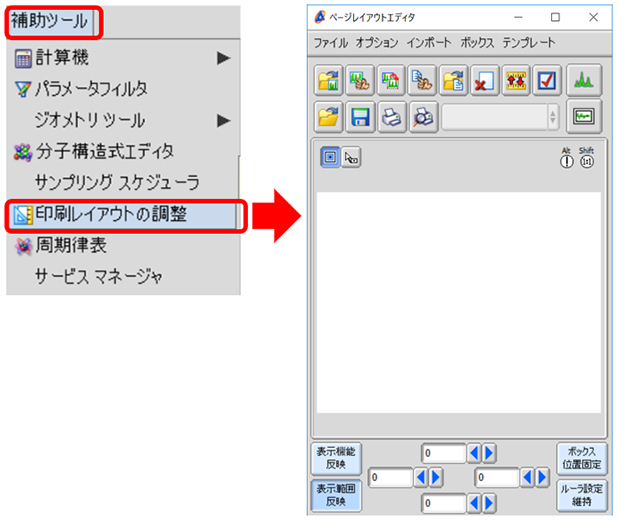Toggle the ボックス位置固定 button
The height and width of the screenshot is (520, 618).
(x=581, y=457)
